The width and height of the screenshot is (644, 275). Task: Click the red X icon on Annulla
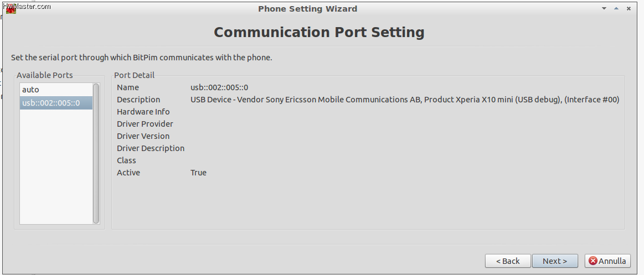pos(593,261)
